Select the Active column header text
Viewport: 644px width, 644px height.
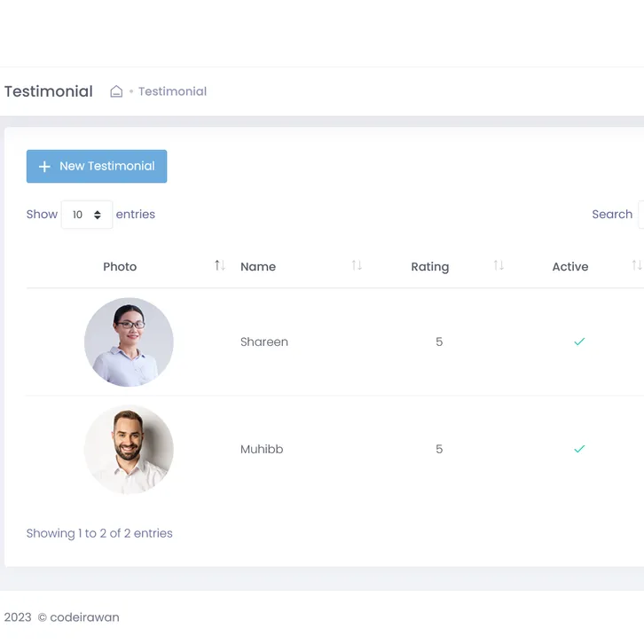point(570,267)
